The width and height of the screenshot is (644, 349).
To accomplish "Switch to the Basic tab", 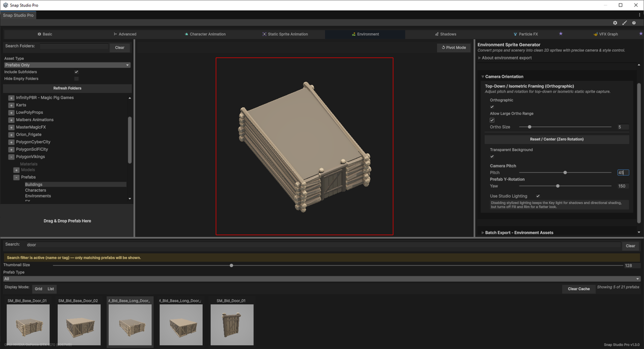I will point(44,34).
